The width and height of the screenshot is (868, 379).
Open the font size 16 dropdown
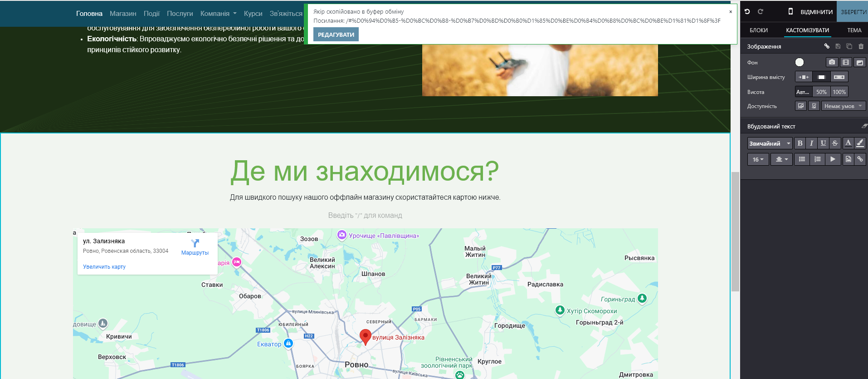point(758,159)
